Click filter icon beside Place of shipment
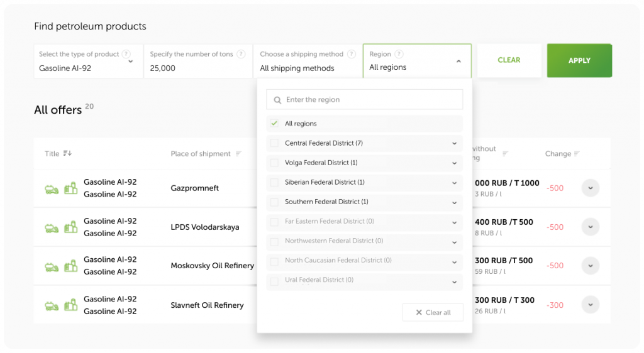644x353 pixels. pos(238,154)
